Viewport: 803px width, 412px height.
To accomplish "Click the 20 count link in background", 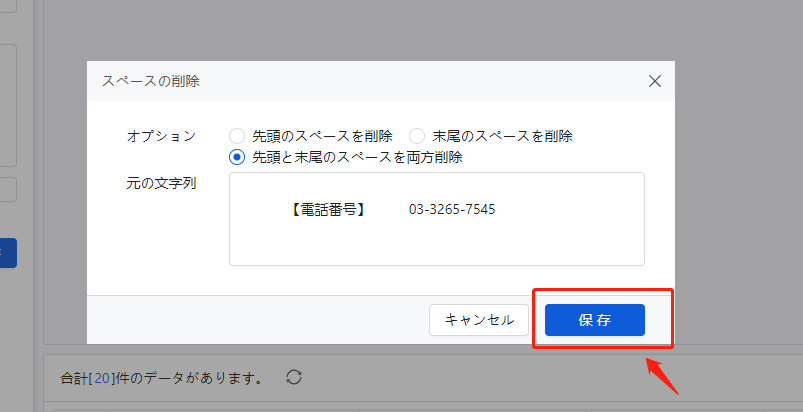I will point(102,378).
